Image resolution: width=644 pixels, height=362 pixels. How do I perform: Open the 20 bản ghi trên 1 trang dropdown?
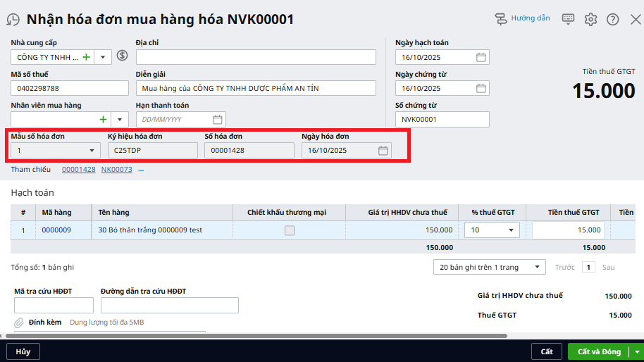pyautogui.click(x=537, y=267)
